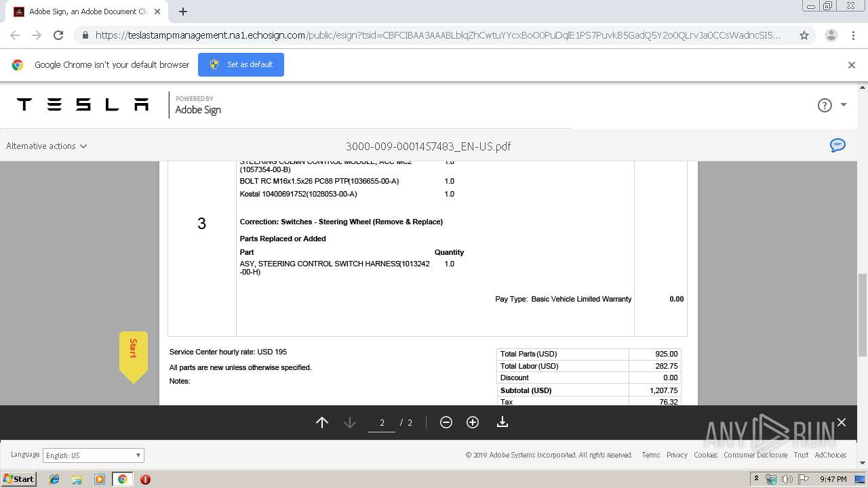The image size is (868, 488).
Task: Close the Adobe Sign tab
Action: (x=157, y=12)
